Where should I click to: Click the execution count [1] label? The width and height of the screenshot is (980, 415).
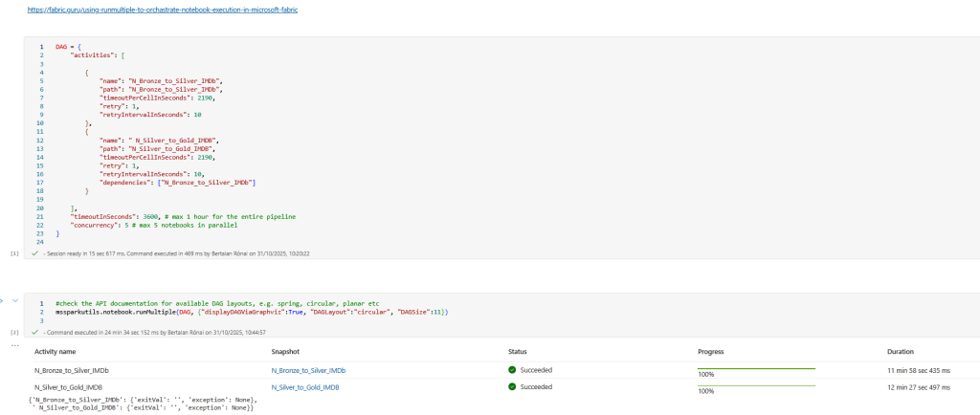click(x=13, y=254)
